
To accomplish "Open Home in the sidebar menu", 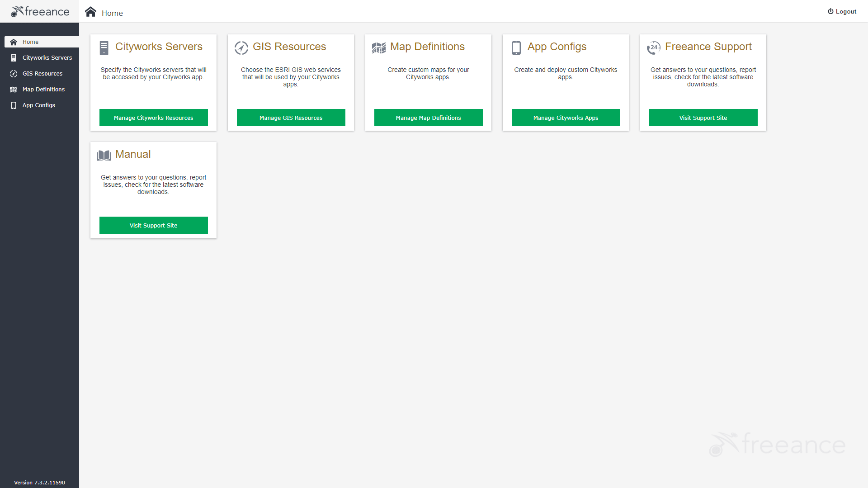I will pyautogui.click(x=42, y=42).
